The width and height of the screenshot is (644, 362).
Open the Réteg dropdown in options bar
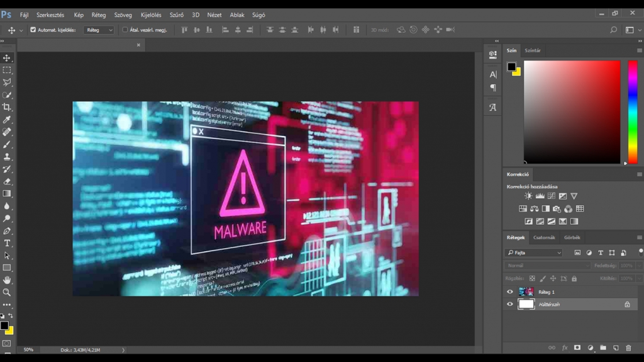point(99,30)
